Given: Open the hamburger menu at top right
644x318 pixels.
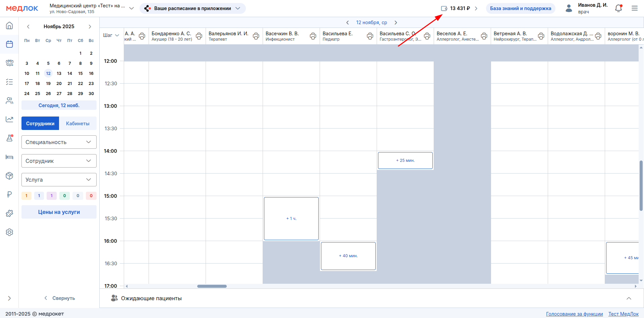Looking at the screenshot, I should (635, 8).
